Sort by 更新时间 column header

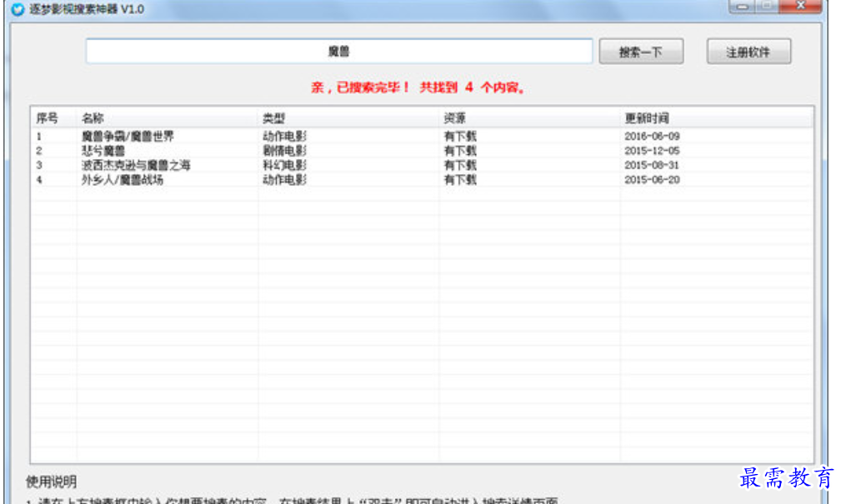(x=646, y=117)
